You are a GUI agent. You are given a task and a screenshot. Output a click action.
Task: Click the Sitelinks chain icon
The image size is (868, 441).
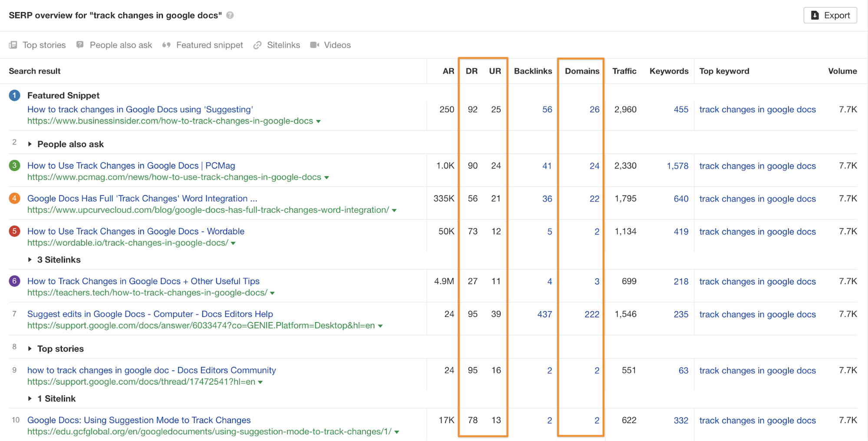[x=257, y=45]
